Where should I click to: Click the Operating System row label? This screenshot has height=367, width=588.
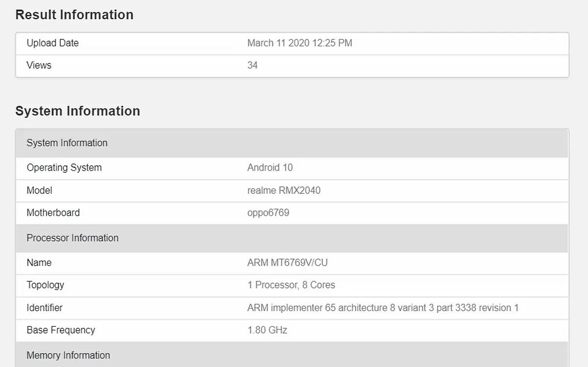pyautogui.click(x=64, y=168)
